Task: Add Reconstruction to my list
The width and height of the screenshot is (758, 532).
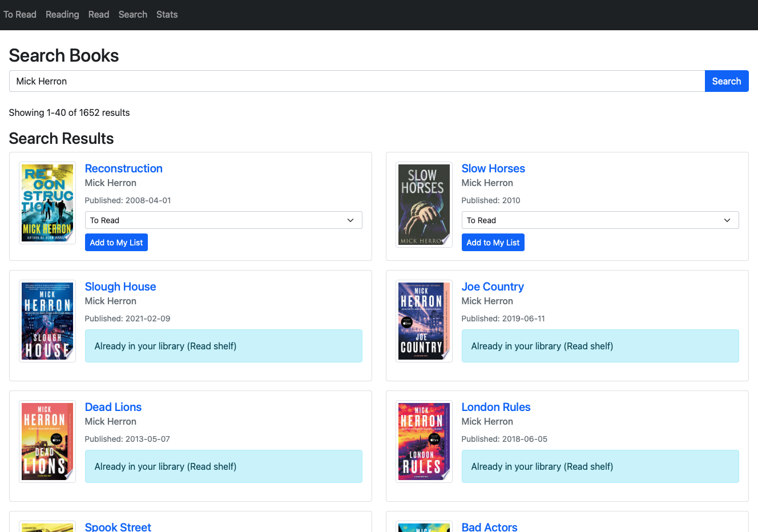Action: point(116,243)
